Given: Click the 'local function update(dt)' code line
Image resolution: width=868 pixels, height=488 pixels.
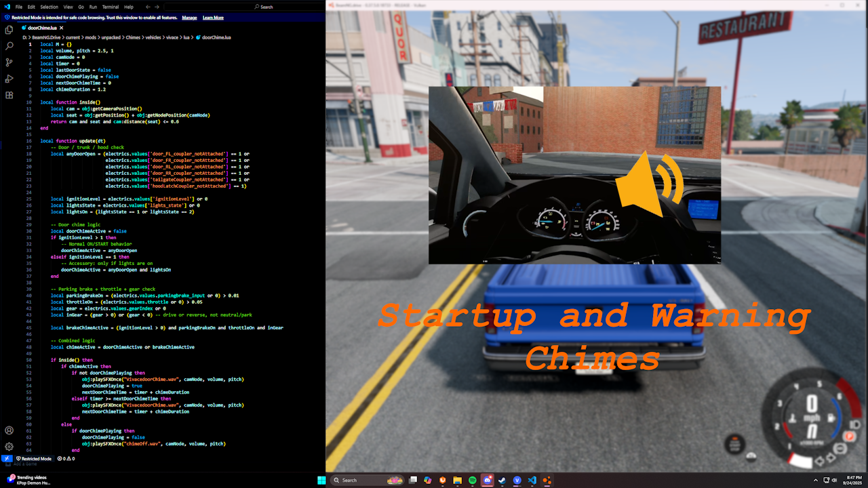Looking at the screenshot, I should point(73,140).
